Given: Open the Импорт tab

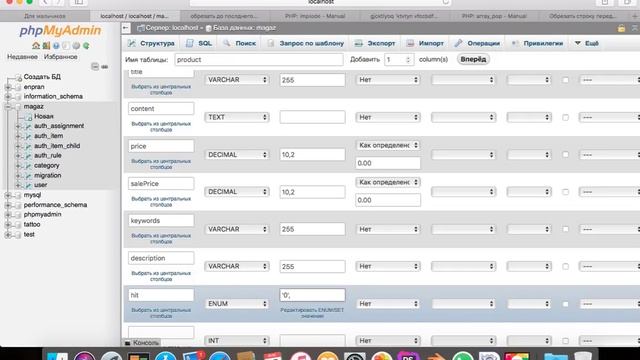Looking at the screenshot, I should point(425,43).
